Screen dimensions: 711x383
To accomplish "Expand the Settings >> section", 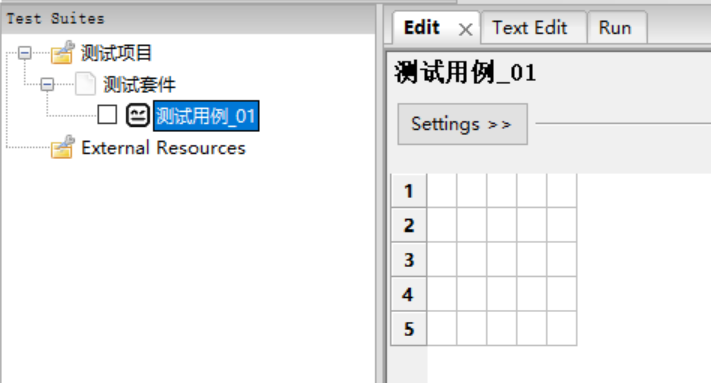I will pyautogui.click(x=463, y=124).
